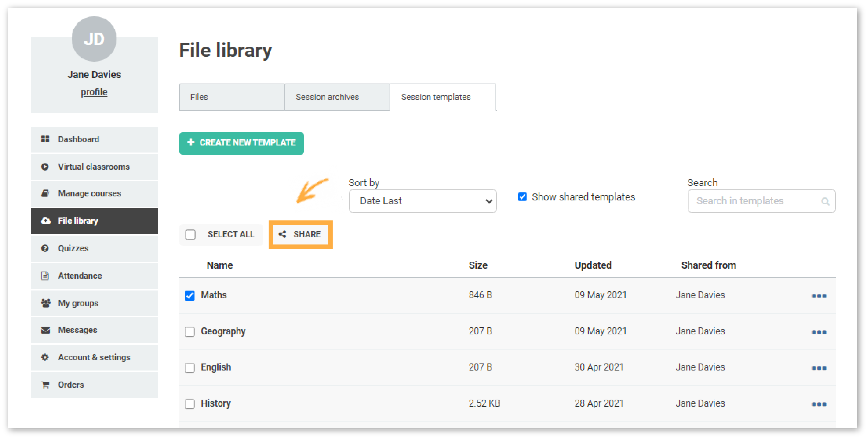Uncheck the Maths template checkbox
Image resolution: width=868 pixels, height=439 pixels.
tap(190, 295)
